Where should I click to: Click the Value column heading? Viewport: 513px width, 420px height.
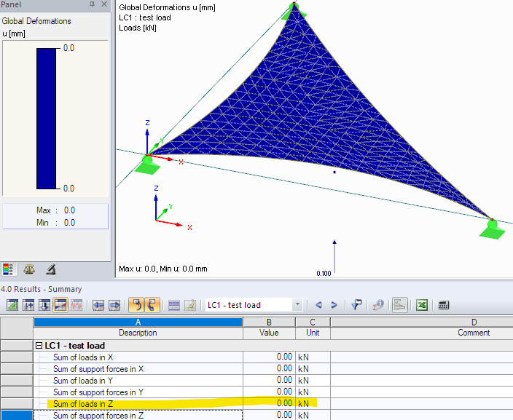(x=270, y=333)
